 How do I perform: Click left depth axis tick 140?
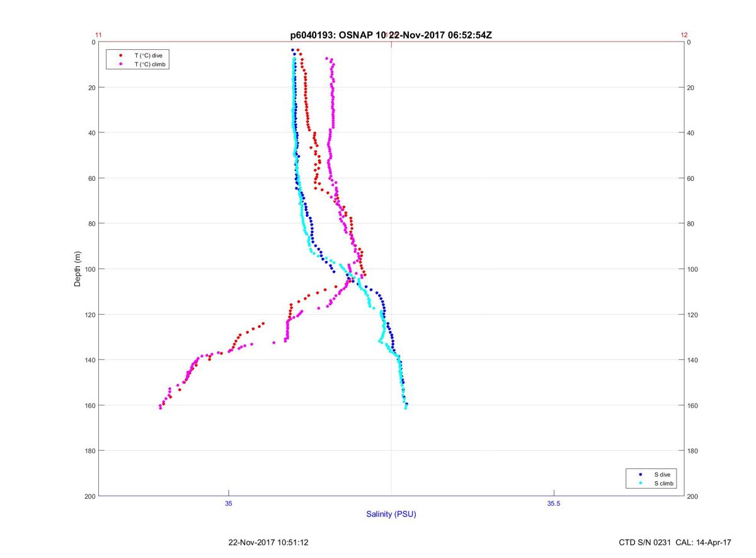(x=90, y=360)
